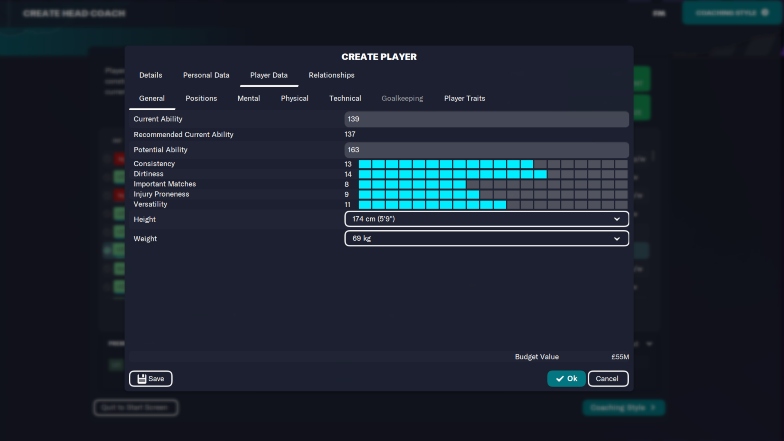784x441 pixels.
Task: Open the Relationships tab
Action: tap(332, 75)
